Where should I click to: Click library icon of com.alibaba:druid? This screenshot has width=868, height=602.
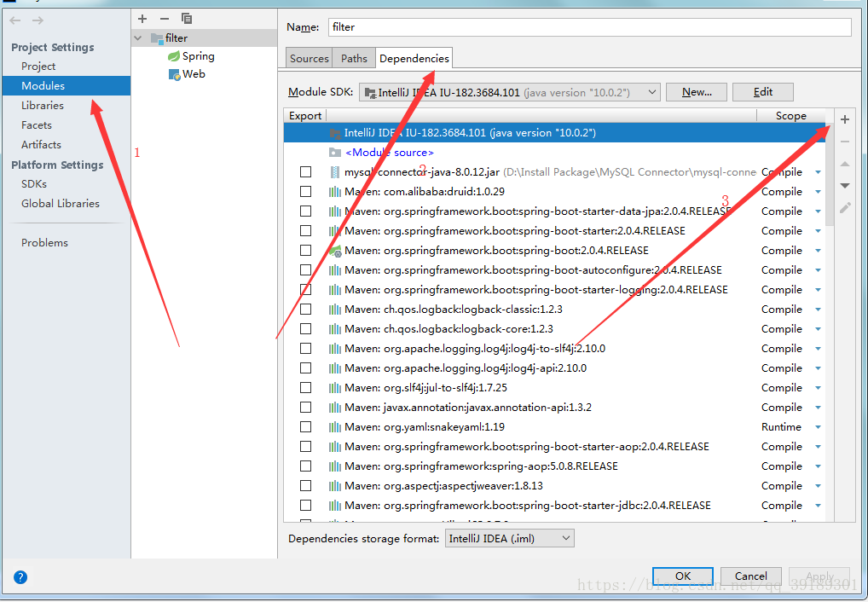coord(335,192)
